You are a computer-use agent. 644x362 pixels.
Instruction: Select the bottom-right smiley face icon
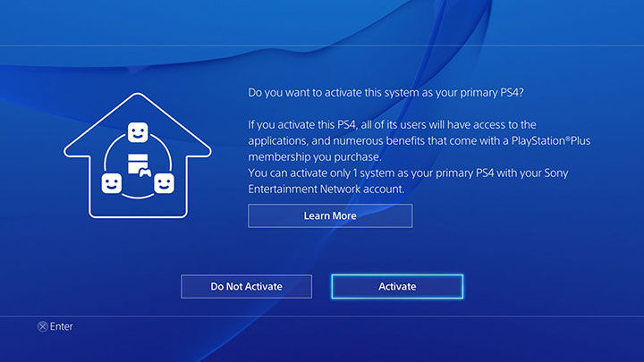tap(164, 183)
